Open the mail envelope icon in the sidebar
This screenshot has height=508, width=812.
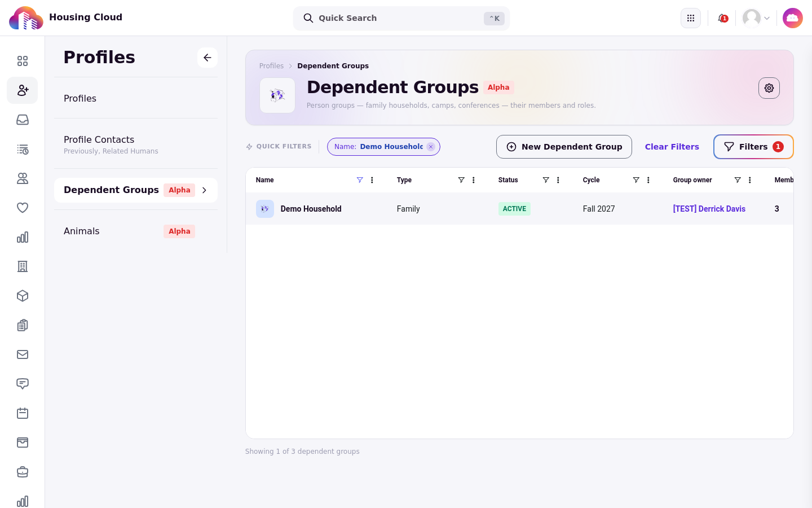tap(23, 354)
